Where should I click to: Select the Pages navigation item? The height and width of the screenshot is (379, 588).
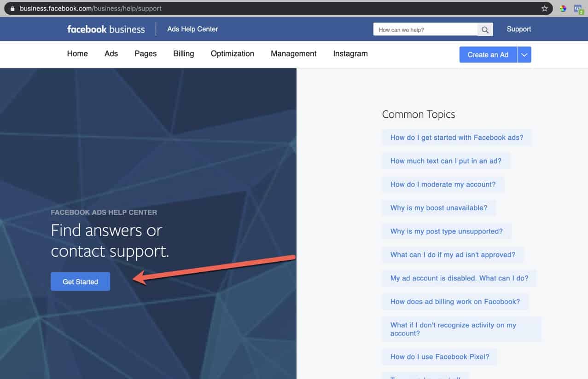click(x=146, y=54)
